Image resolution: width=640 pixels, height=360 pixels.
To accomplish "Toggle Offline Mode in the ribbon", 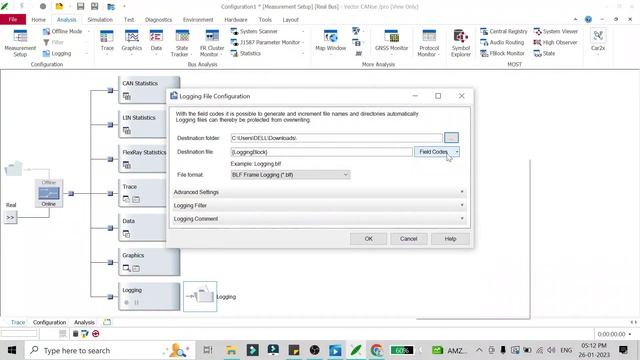I will [x=62, y=31].
